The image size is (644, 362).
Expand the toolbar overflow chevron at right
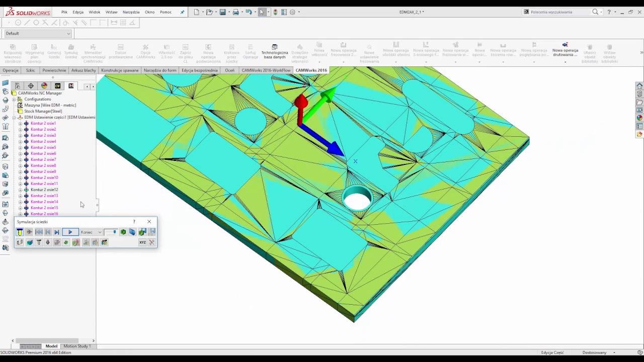[x=641, y=52]
